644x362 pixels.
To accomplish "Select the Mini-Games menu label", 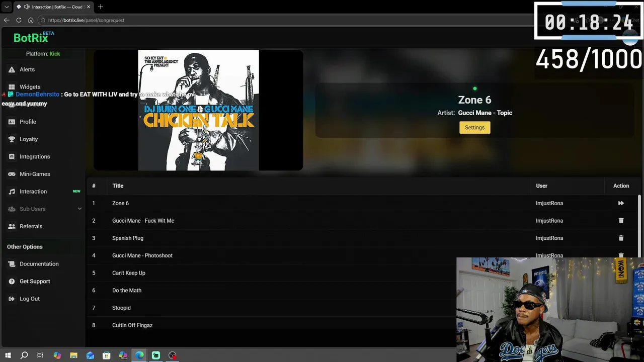I will click(x=35, y=174).
